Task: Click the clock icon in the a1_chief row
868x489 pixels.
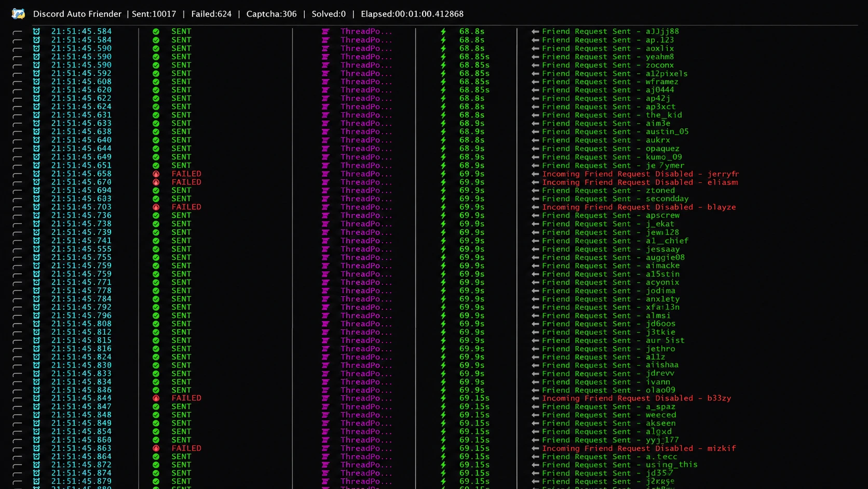Action: tap(36, 241)
